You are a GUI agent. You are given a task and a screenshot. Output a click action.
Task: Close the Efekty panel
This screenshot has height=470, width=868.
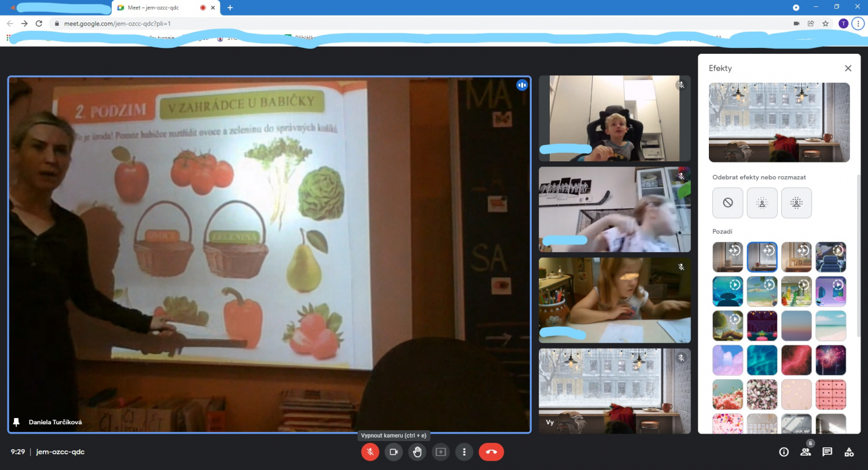(x=848, y=68)
